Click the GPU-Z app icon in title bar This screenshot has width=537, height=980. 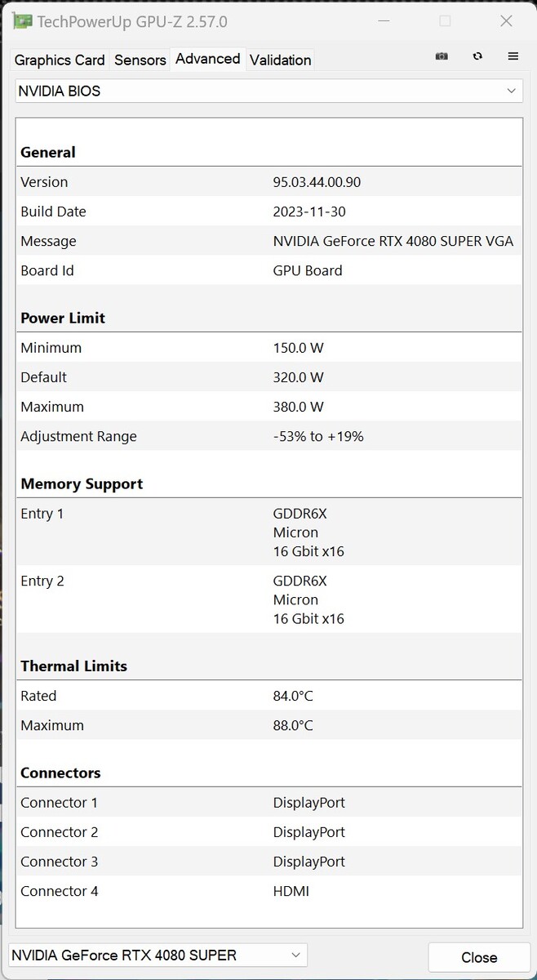(x=22, y=21)
